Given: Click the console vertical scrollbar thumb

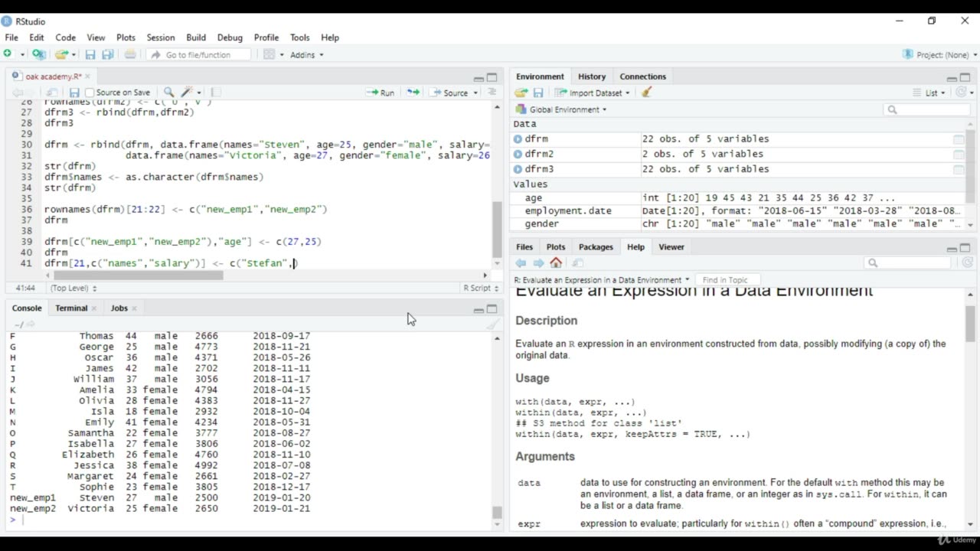Looking at the screenshot, I should [x=497, y=513].
